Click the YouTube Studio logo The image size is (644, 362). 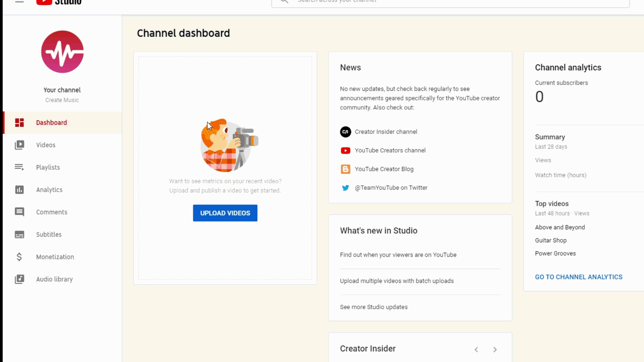coord(59,2)
